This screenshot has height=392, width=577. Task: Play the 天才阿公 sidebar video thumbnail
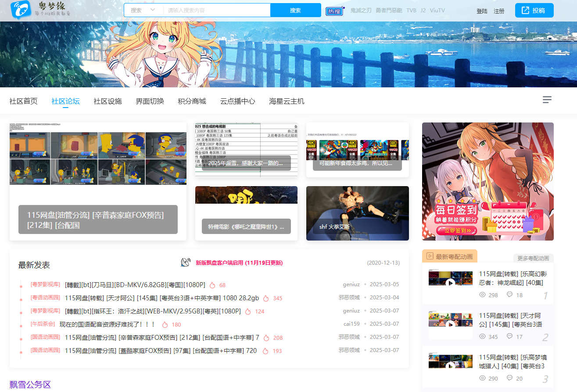pos(451,324)
